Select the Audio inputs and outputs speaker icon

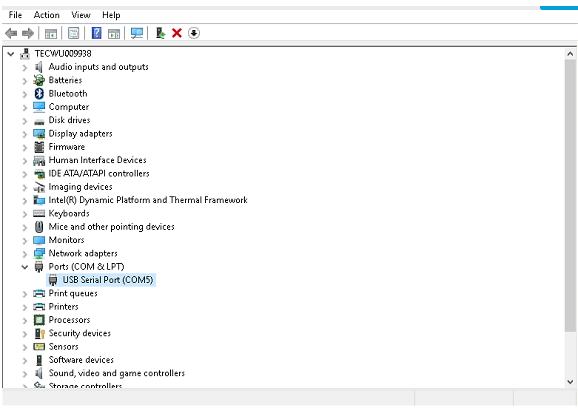(x=39, y=67)
